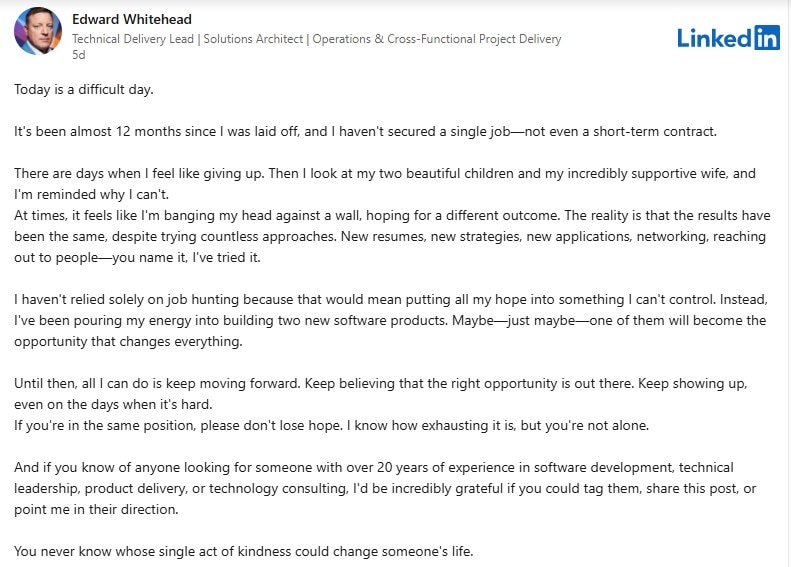The height and width of the screenshot is (567, 791).
Task: Click the line "If you're in the same position"
Action: click(331, 425)
